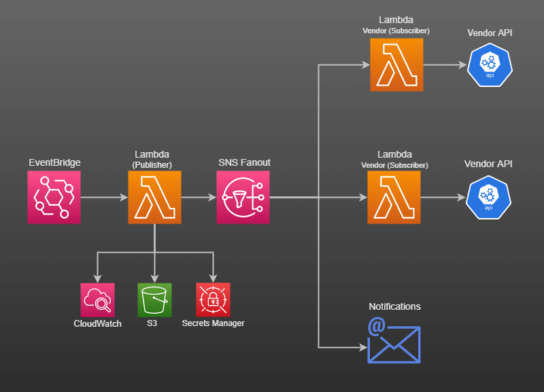
Task: Click the "(Publisher)" label text
Action: 152,165
